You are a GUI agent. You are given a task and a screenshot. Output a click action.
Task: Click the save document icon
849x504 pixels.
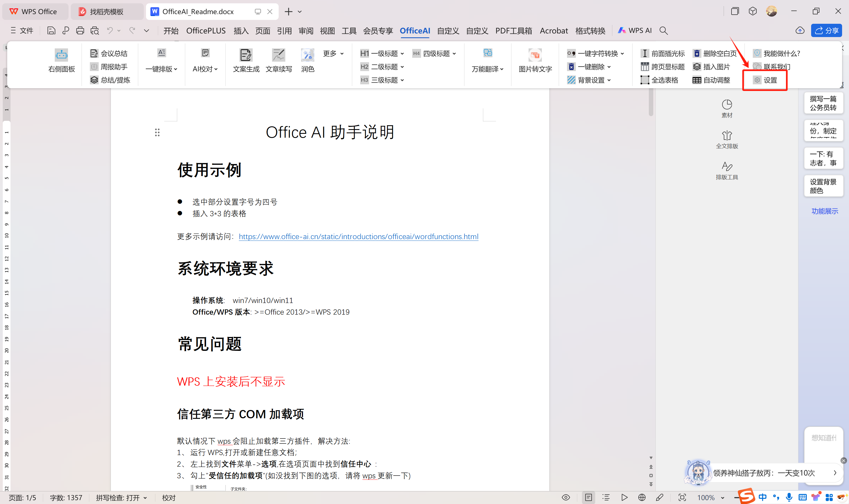[51, 31]
